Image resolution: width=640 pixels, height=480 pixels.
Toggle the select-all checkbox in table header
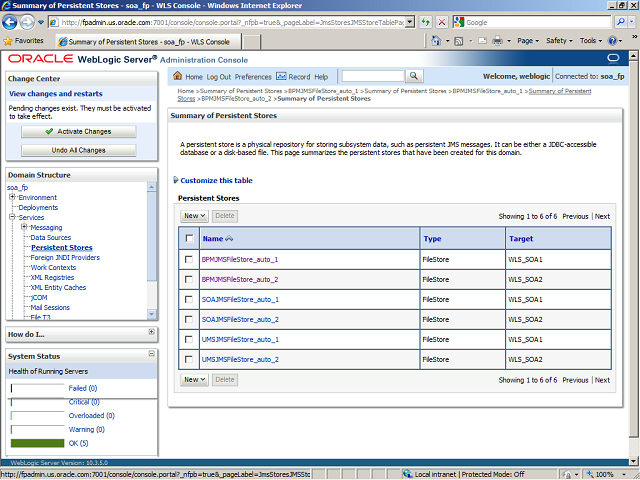[189, 238]
